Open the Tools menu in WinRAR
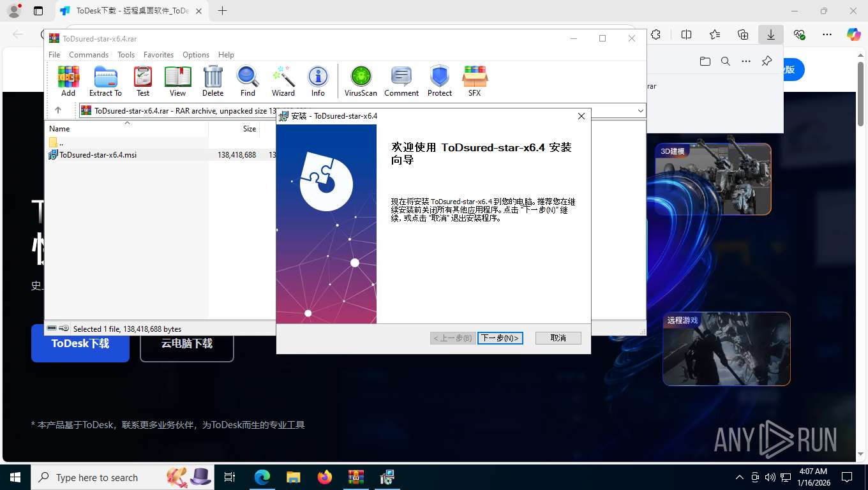 coord(126,55)
